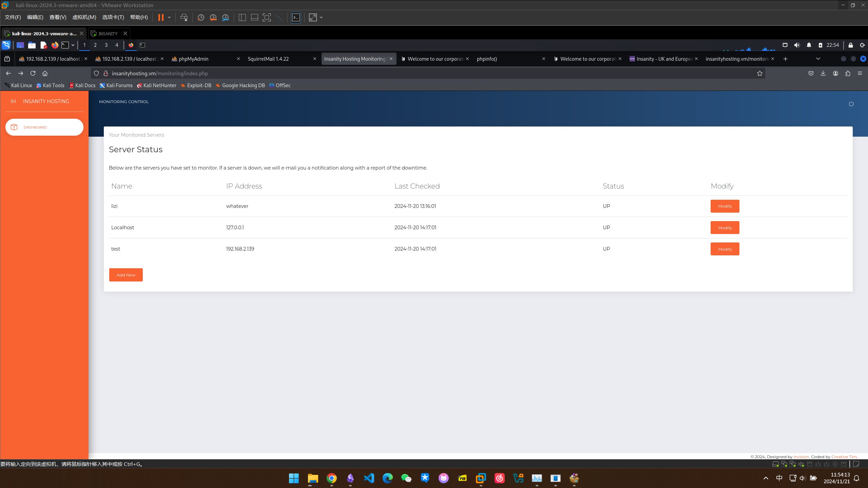Bookmark page with the star icon
The image size is (868, 488).
tap(759, 73)
